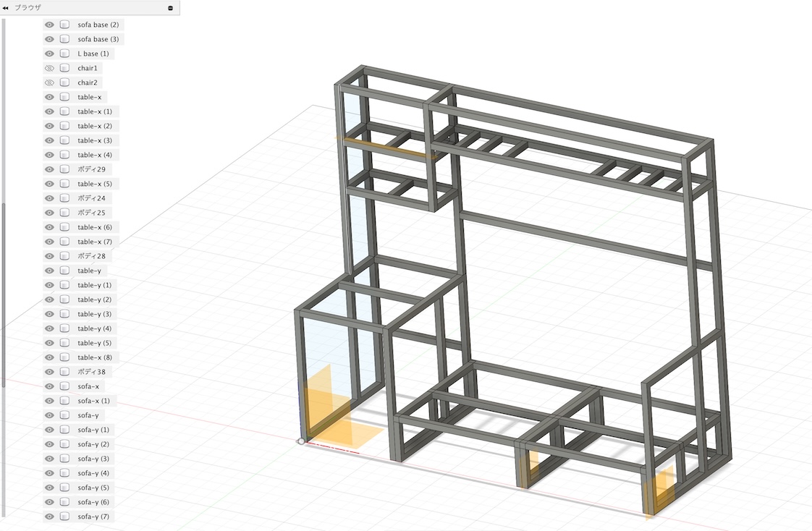Select sofa-x (1) in browser tree
This screenshot has width=812, height=531.
[94, 401]
